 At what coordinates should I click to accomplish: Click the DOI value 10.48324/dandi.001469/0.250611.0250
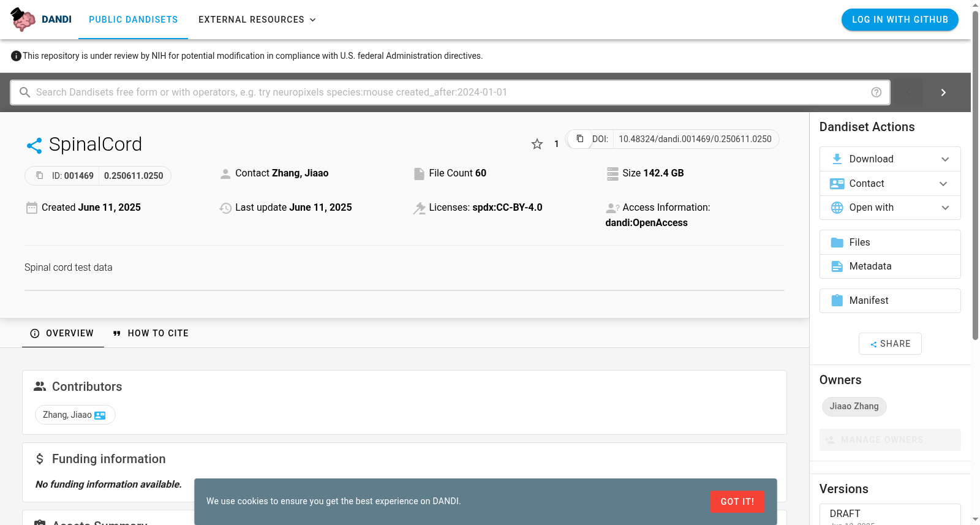point(695,139)
